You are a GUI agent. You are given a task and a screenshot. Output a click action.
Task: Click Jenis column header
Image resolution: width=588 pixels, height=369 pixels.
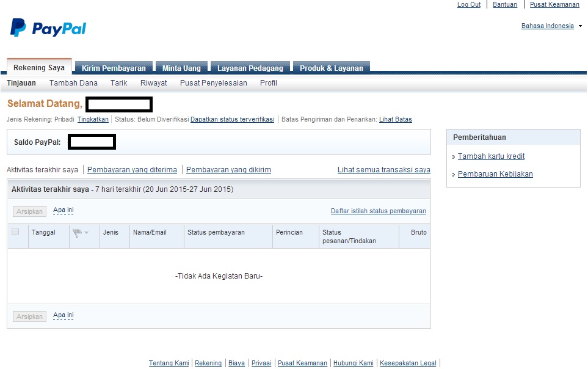point(111,232)
